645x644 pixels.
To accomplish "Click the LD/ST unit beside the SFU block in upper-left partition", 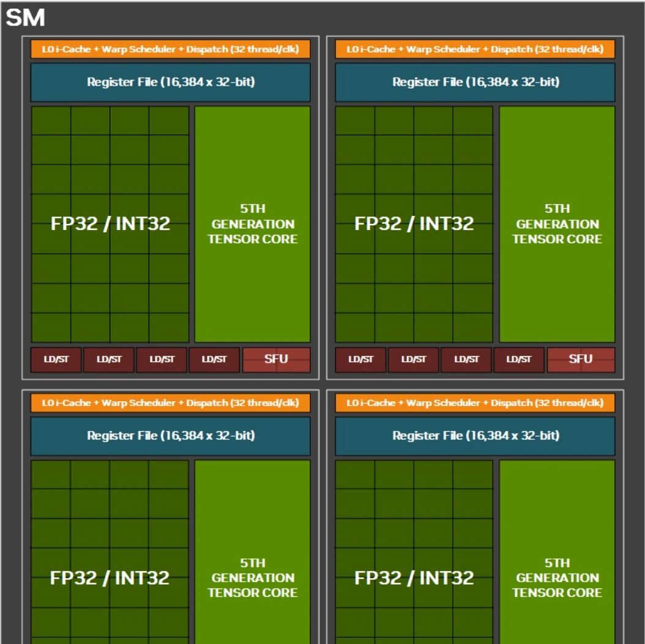I will 214,360.
